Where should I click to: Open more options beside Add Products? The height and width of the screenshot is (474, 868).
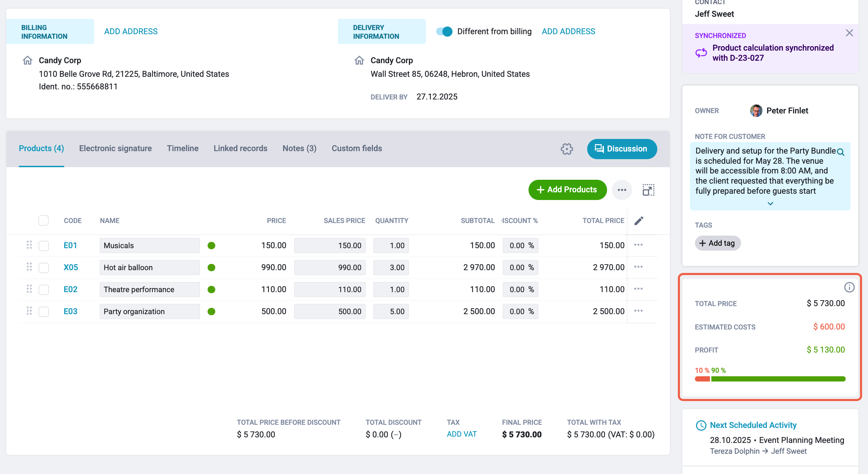[x=622, y=190]
